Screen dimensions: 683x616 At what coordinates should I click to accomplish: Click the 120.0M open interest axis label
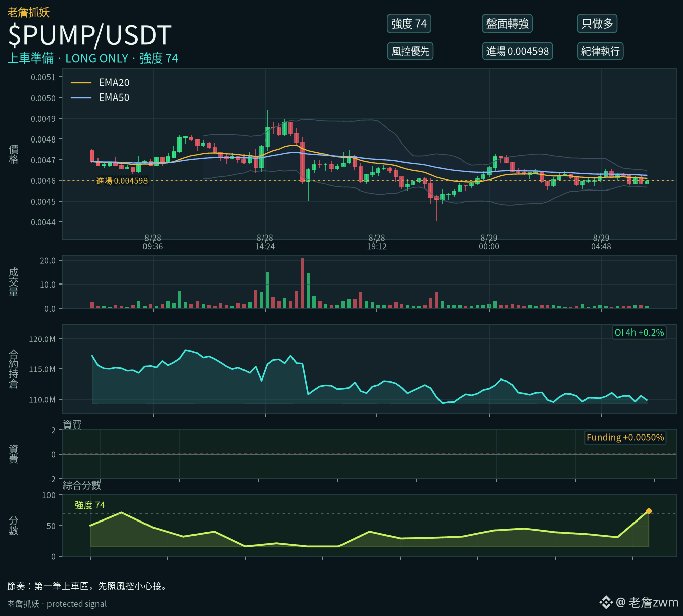tap(42, 339)
